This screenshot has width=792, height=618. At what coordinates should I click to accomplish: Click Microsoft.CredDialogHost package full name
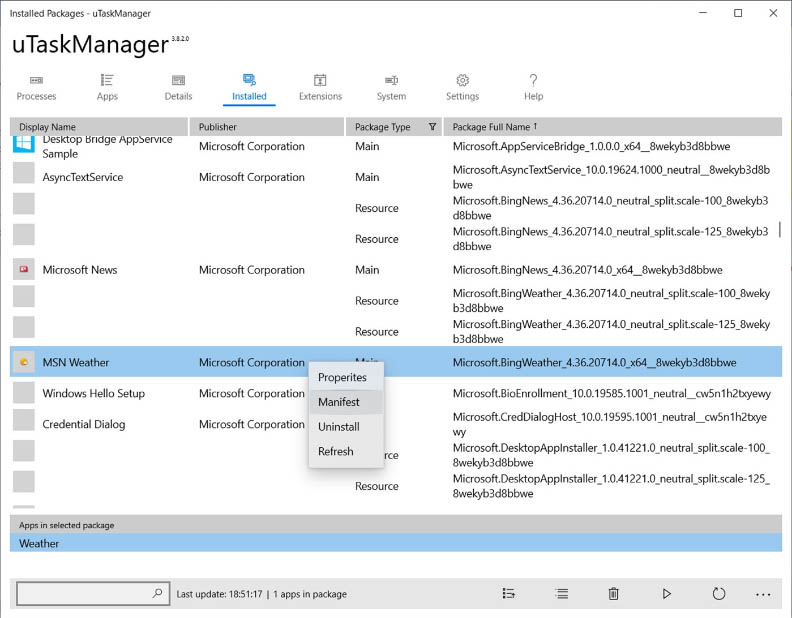click(610, 424)
